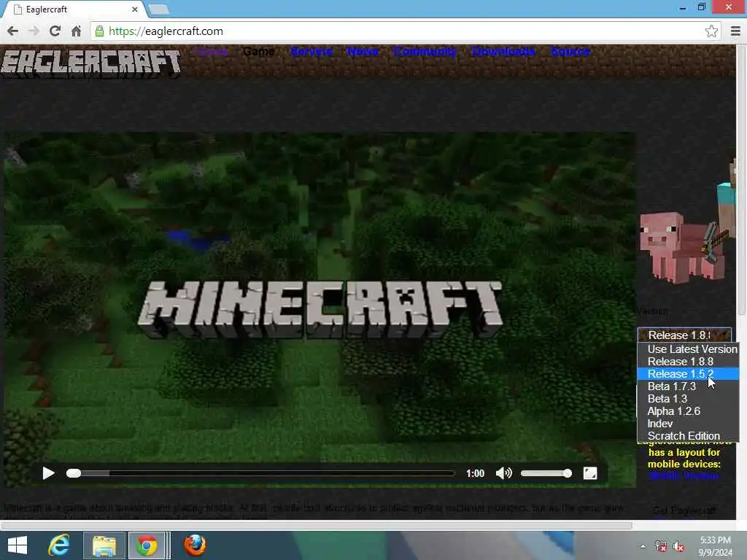The image size is (747, 560).
Task: Go back with the browser back arrow
Action: [x=13, y=31]
